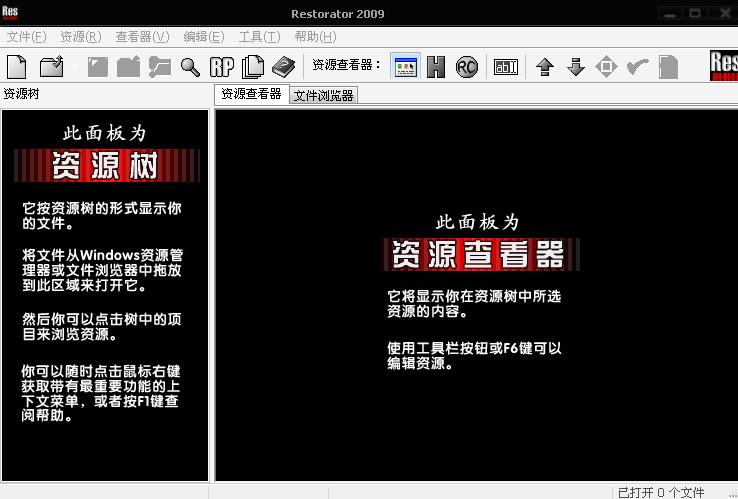
Task: Select the default resource view mode icon
Action: (x=405, y=66)
